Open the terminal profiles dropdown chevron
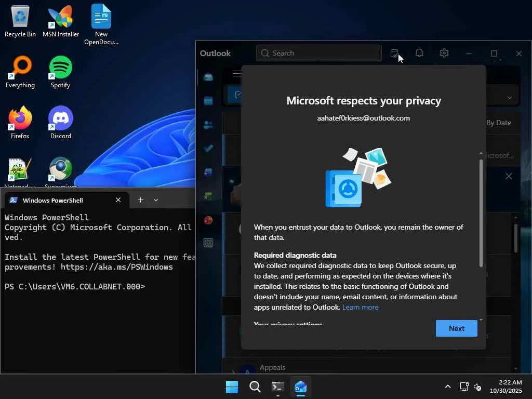This screenshot has height=399, width=532. click(x=156, y=200)
